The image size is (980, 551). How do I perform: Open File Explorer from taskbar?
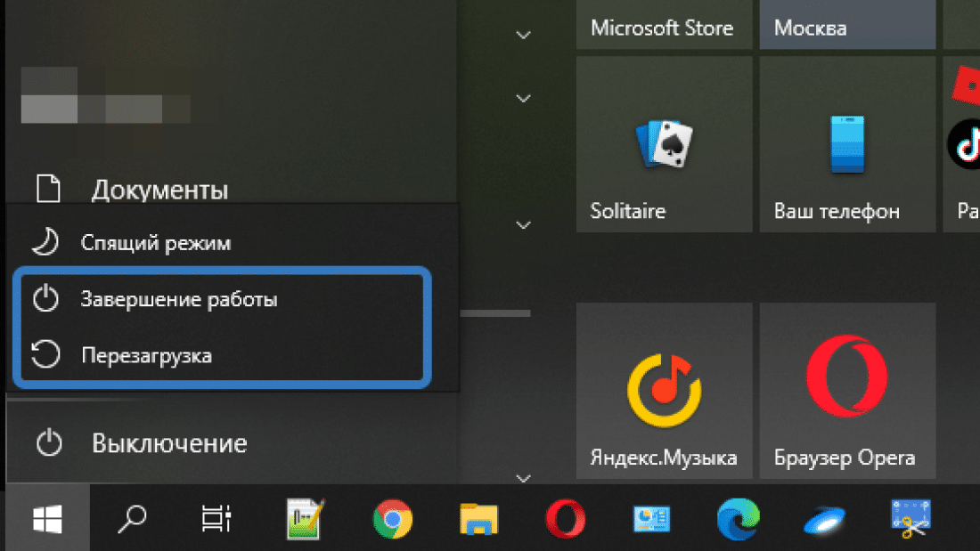tap(479, 518)
